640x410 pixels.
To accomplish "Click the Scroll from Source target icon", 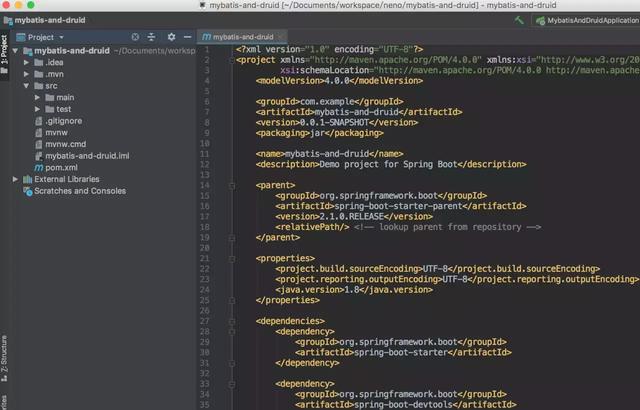I will click(x=135, y=37).
